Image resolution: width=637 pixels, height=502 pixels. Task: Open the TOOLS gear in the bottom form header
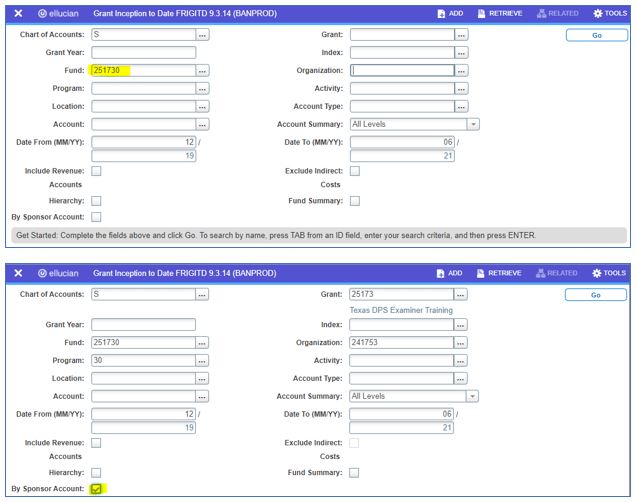click(609, 273)
